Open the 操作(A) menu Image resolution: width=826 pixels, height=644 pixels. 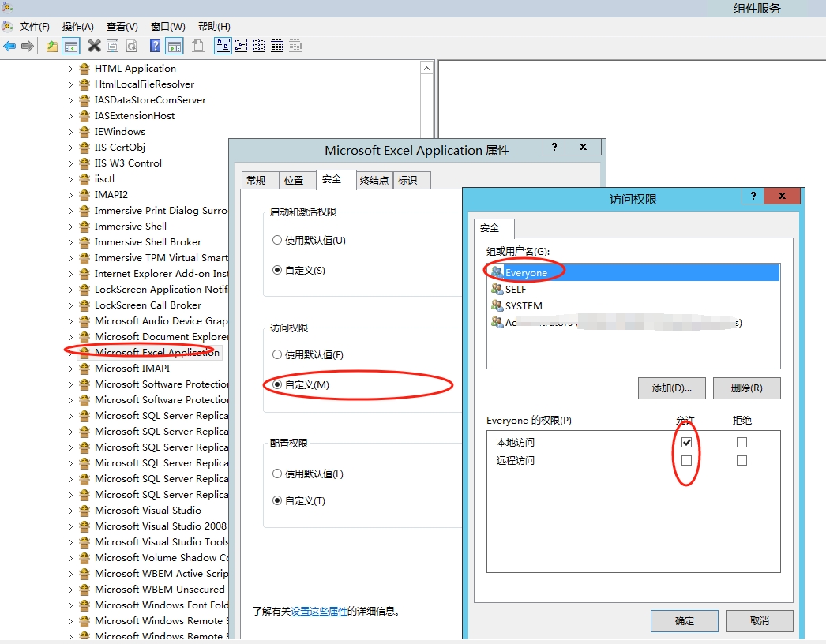pyautogui.click(x=77, y=26)
